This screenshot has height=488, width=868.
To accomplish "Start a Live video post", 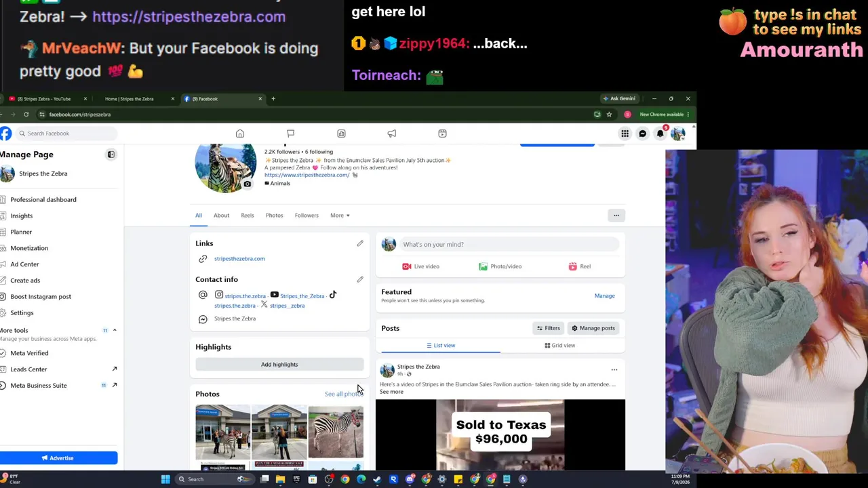I will 420,266.
